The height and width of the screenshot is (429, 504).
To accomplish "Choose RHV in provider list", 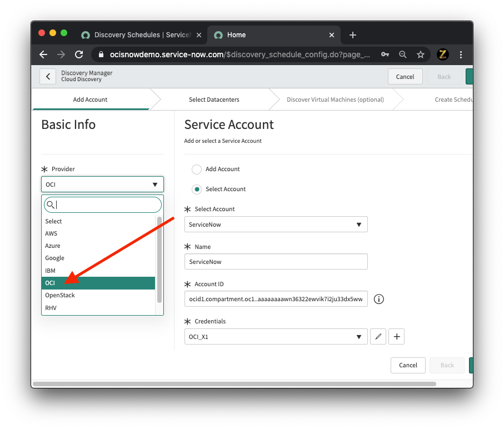I will [98, 308].
